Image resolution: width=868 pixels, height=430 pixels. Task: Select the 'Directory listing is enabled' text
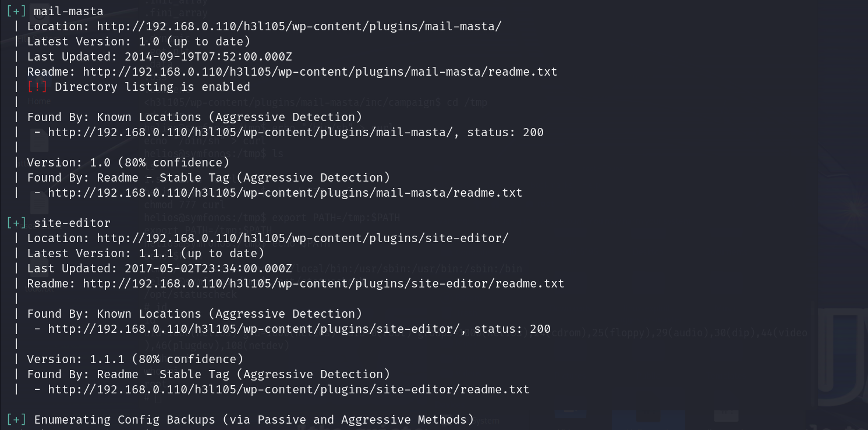point(153,87)
